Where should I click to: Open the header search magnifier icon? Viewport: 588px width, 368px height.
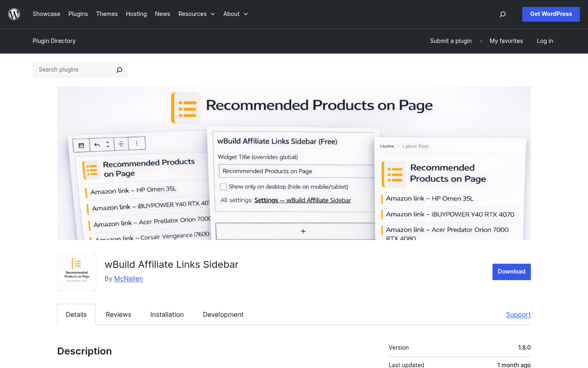502,14
